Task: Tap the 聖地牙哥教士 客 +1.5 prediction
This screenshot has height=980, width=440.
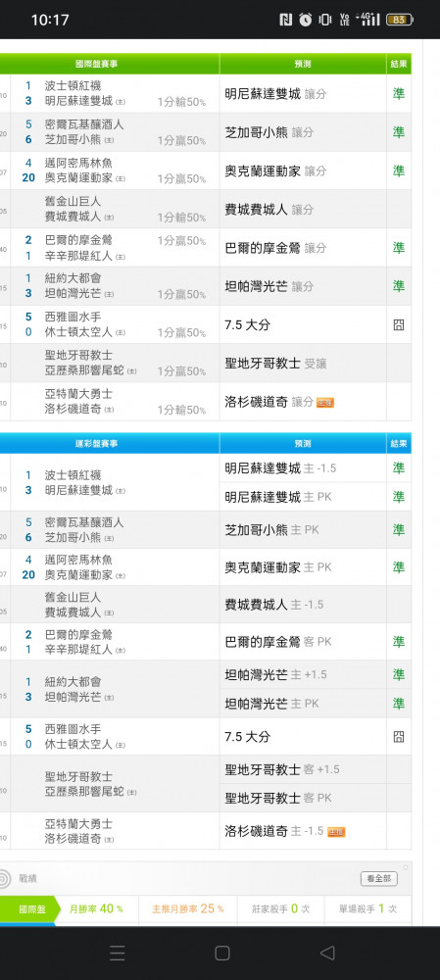Action: tap(282, 769)
